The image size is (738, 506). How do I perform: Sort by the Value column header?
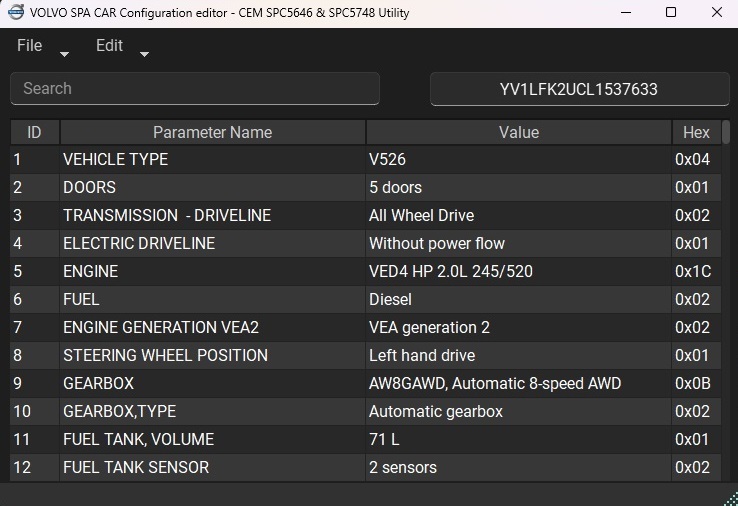pyautogui.click(x=519, y=132)
